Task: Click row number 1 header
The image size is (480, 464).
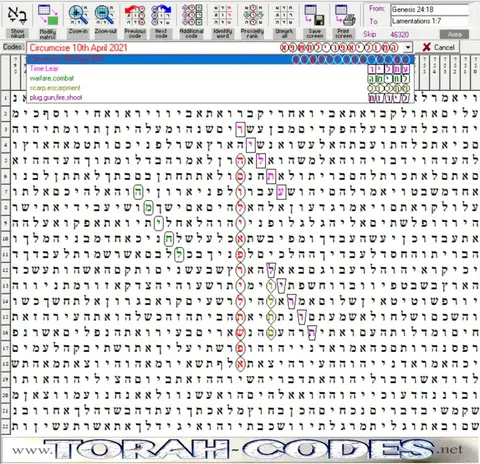Action: [5, 98]
